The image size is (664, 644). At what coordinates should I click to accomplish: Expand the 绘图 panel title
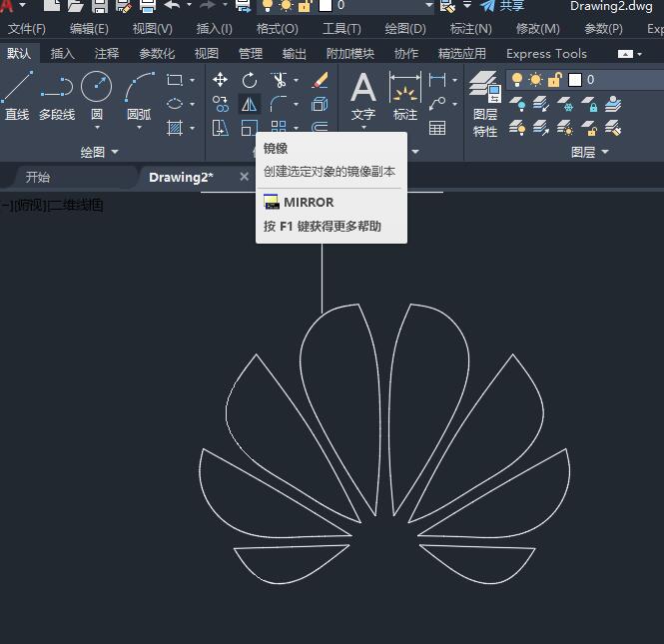(100, 152)
